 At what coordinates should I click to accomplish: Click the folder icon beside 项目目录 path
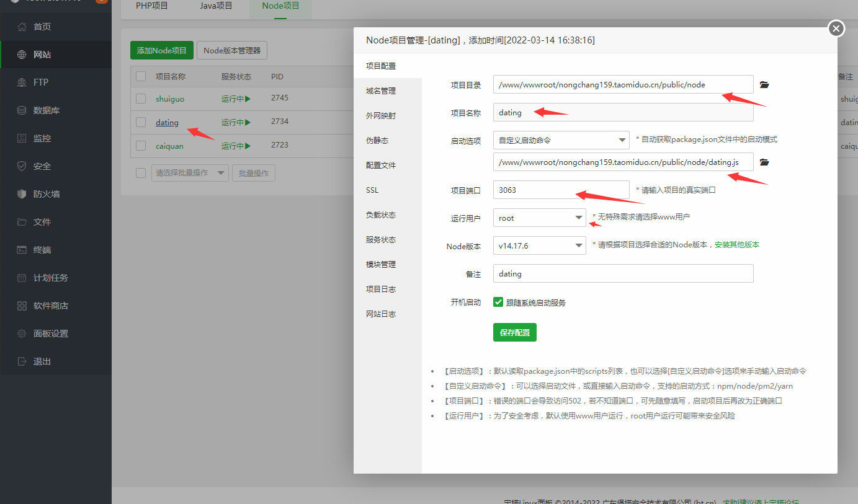pos(764,85)
